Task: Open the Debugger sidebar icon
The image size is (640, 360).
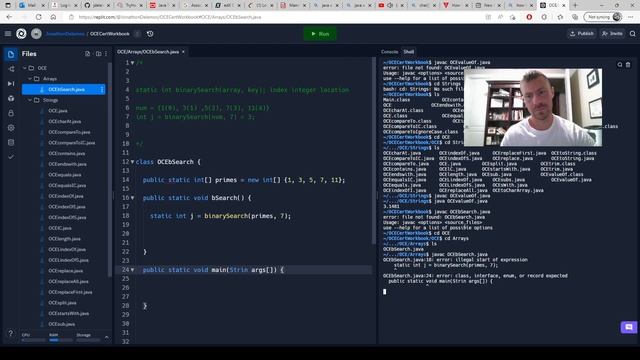Action: [11, 84]
